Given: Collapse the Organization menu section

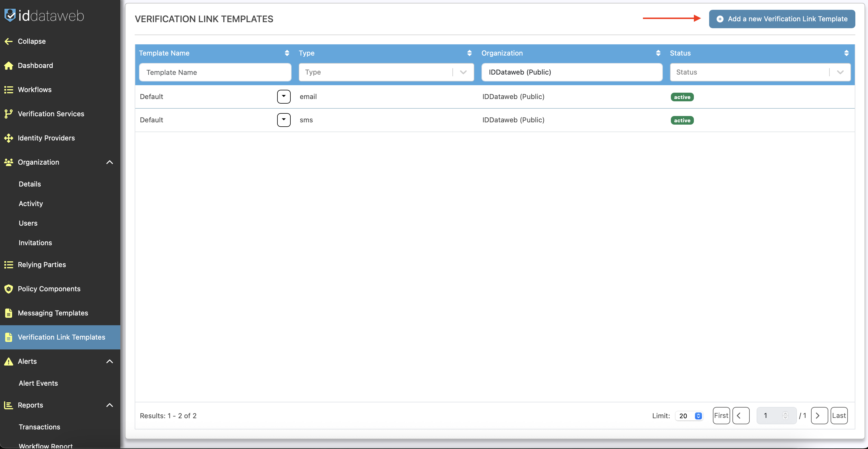Looking at the screenshot, I should pos(110,162).
